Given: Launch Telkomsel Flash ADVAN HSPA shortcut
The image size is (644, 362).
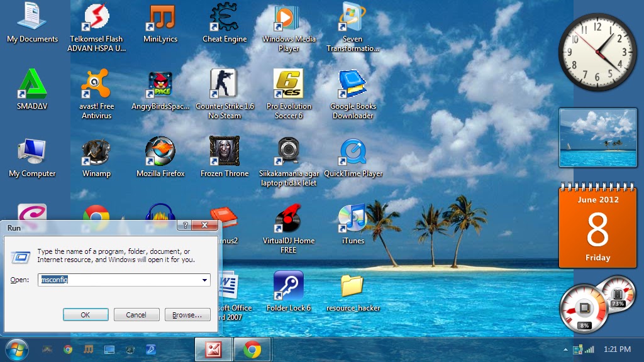Looking at the screenshot, I should click(96, 27).
